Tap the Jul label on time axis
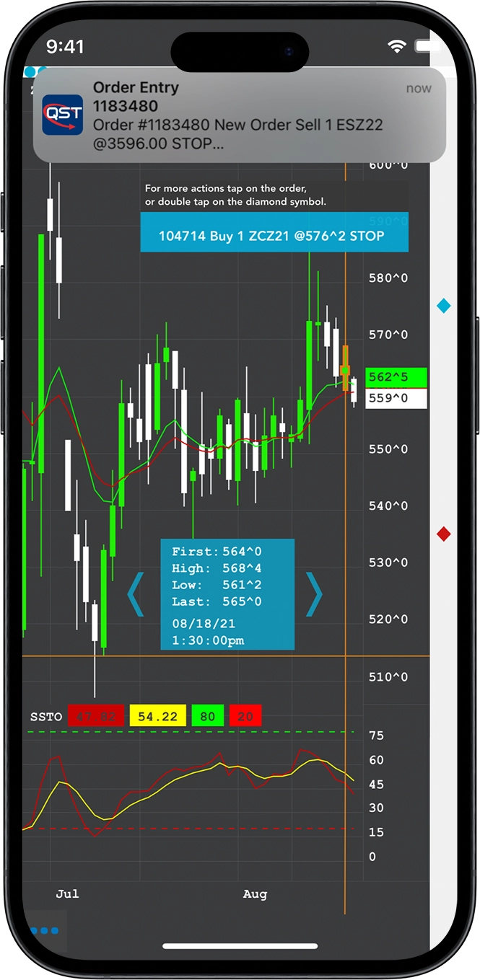Viewport: 480px width, 980px height. [x=67, y=894]
